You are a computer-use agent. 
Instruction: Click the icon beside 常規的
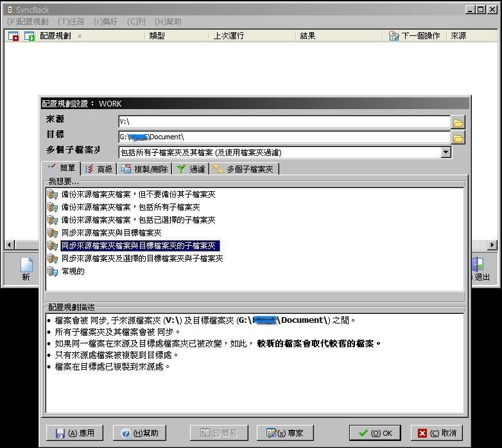click(53, 271)
